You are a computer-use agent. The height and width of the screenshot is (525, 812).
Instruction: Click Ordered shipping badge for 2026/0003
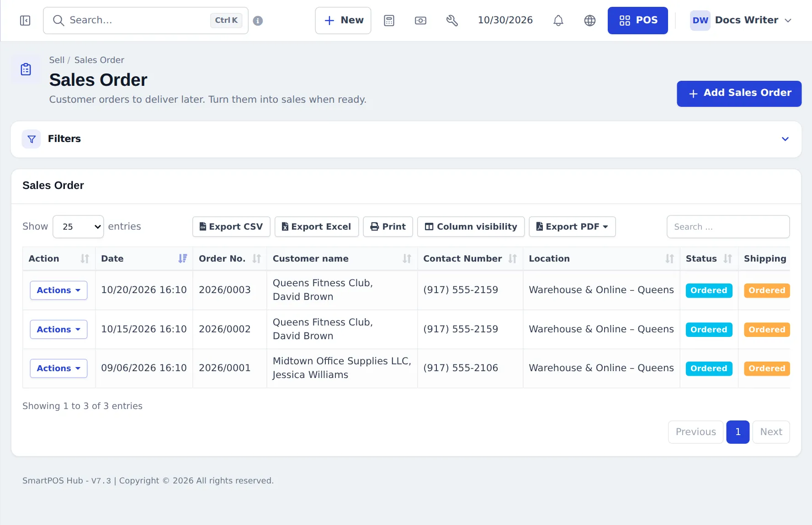[767, 290]
